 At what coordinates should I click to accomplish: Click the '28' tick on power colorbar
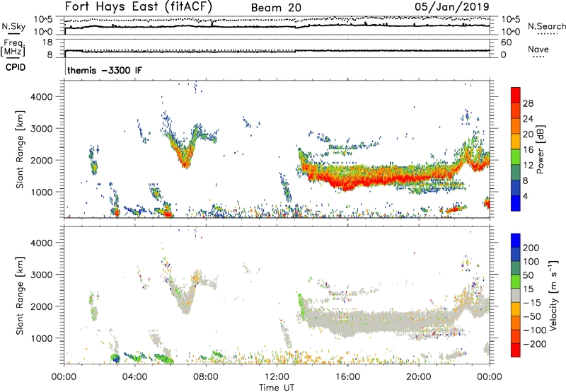pyautogui.click(x=528, y=103)
